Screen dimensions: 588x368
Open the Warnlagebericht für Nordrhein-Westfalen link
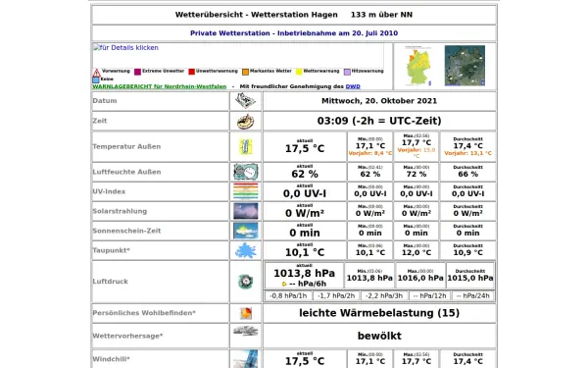[160, 86]
